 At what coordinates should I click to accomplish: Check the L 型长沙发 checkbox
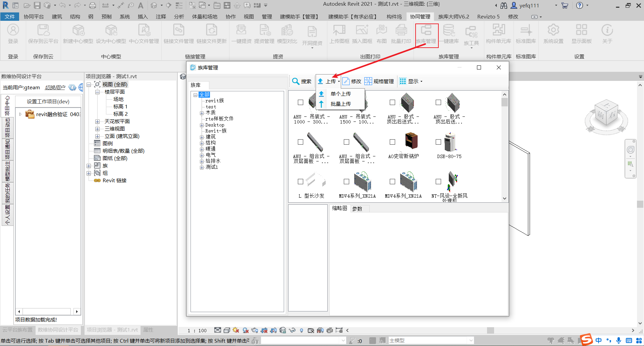click(301, 182)
